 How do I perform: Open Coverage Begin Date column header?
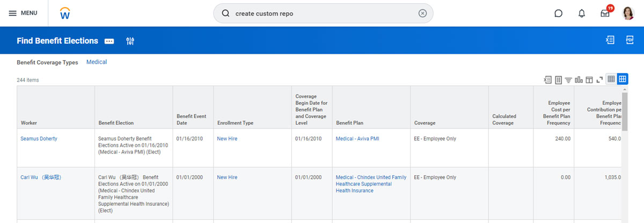[312, 107]
